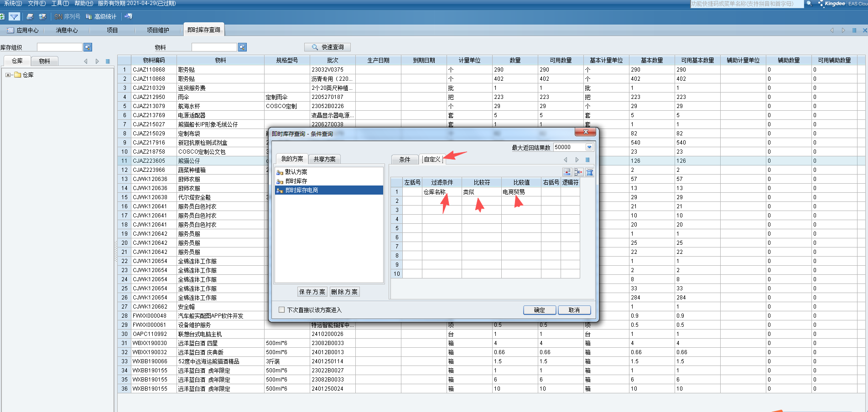Expand the 仓库 tree node

[x=8, y=75]
